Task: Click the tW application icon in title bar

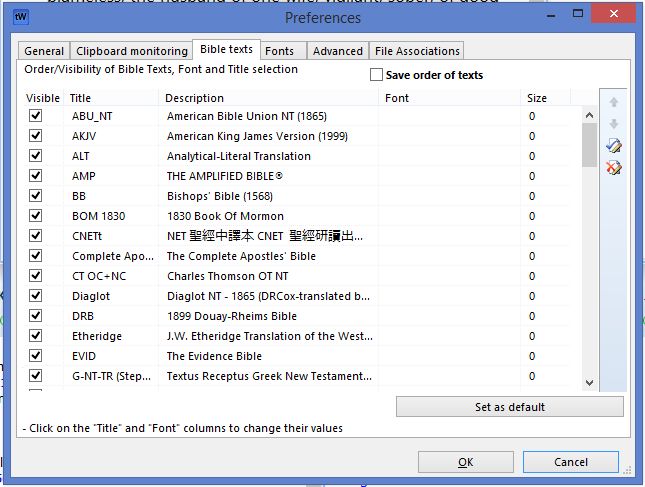Action: [21, 17]
